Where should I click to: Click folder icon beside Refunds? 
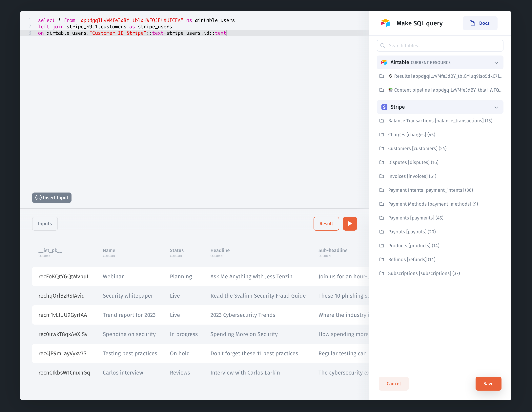(x=382, y=260)
